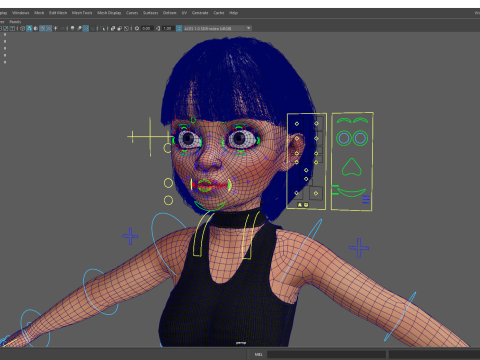Select the right green eyebrow control

361,120
